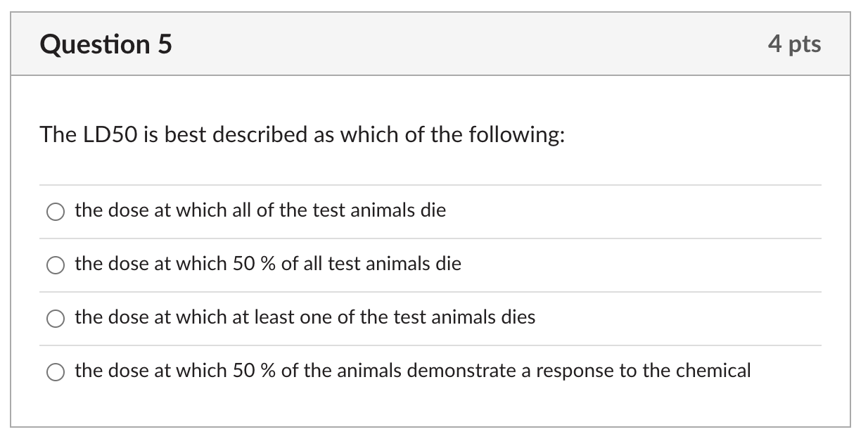Click the answer text about demonstrating a response

pyautogui.click(x=412, y=371)
